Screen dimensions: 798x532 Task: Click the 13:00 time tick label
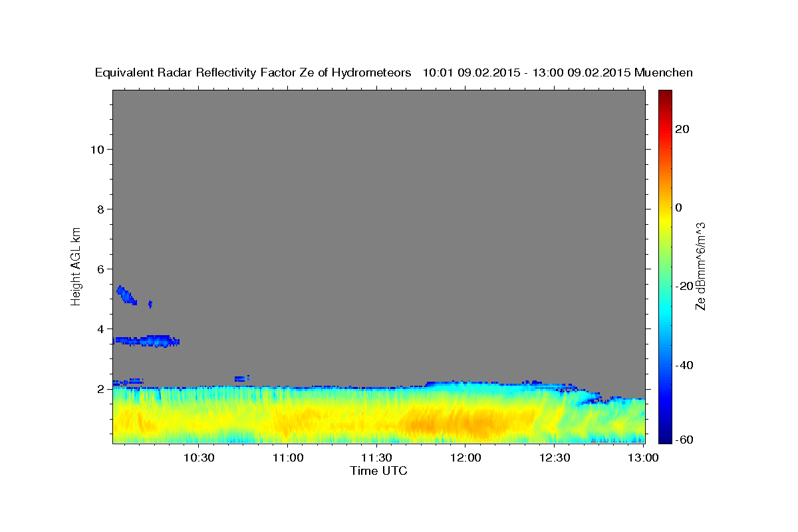click(x=642, y=458)
